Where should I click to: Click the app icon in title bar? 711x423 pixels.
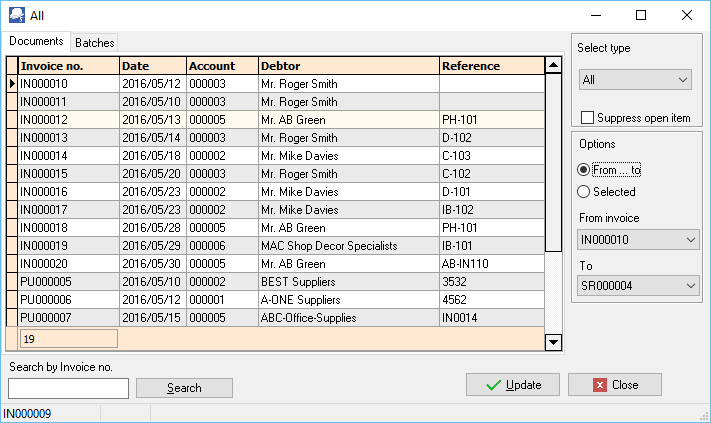click(17, 15)
